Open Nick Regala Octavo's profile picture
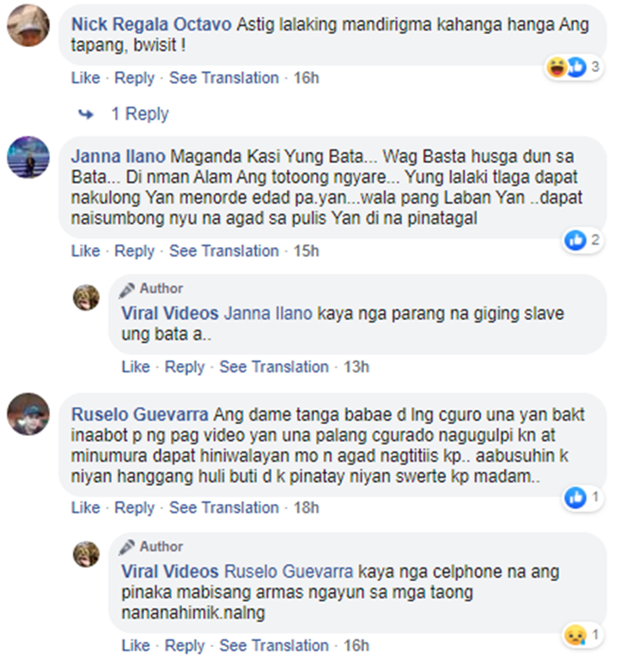 point(28,26)
